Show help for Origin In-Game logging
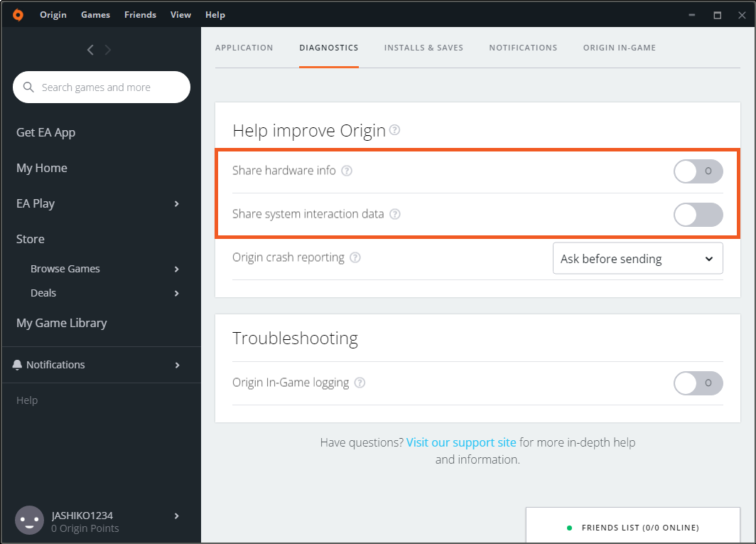Screen dimensions: 756x544 360,383
